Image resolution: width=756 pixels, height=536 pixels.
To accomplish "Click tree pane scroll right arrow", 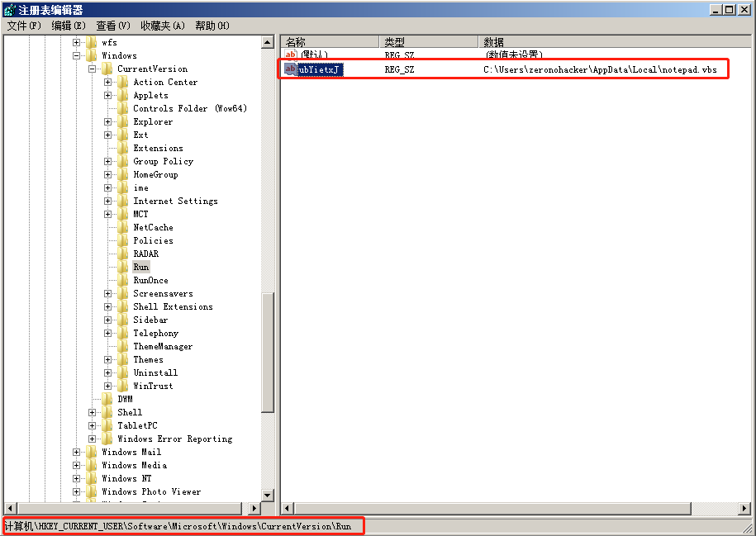I will pos(254,508).
